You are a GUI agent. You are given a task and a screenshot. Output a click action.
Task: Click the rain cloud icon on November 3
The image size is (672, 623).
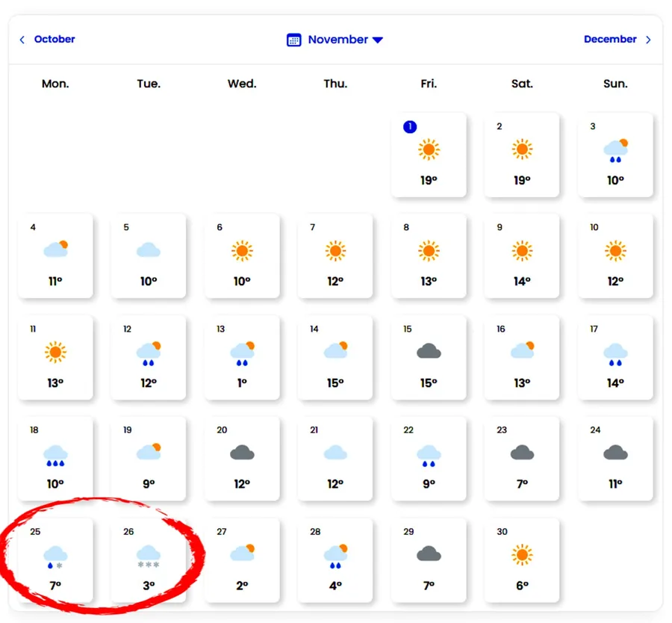[615, 151]
